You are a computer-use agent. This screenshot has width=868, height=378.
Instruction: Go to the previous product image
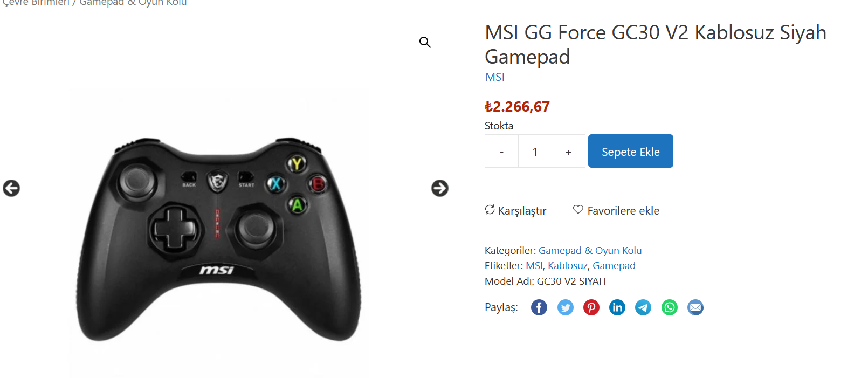pyautogui.click(x=11, y=188)
